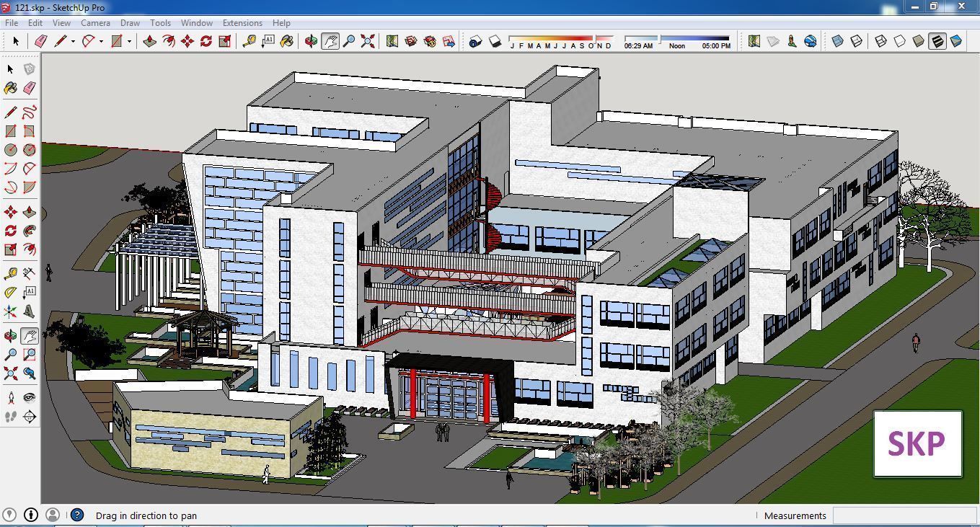Image resolution: width=980 pixels, height=527 pixels.
Task: Choose the 3D Text tool
Action: click(29, 311)
